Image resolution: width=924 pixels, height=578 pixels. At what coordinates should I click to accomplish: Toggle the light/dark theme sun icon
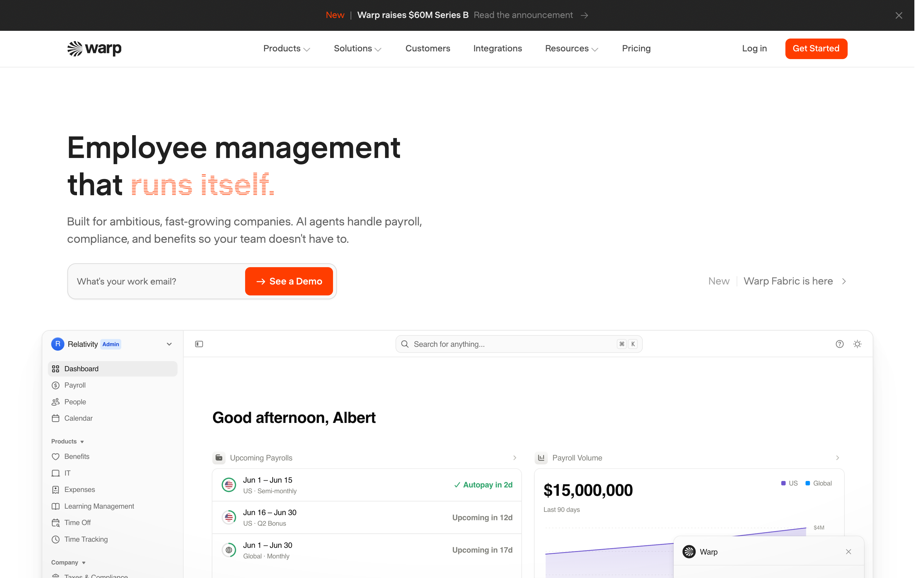point(857,344)
